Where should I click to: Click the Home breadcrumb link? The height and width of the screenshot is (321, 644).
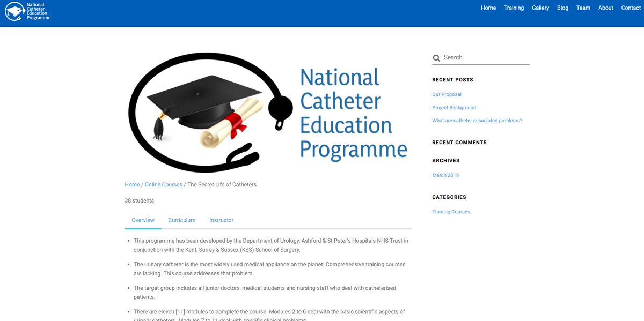(x=132, y=185)
